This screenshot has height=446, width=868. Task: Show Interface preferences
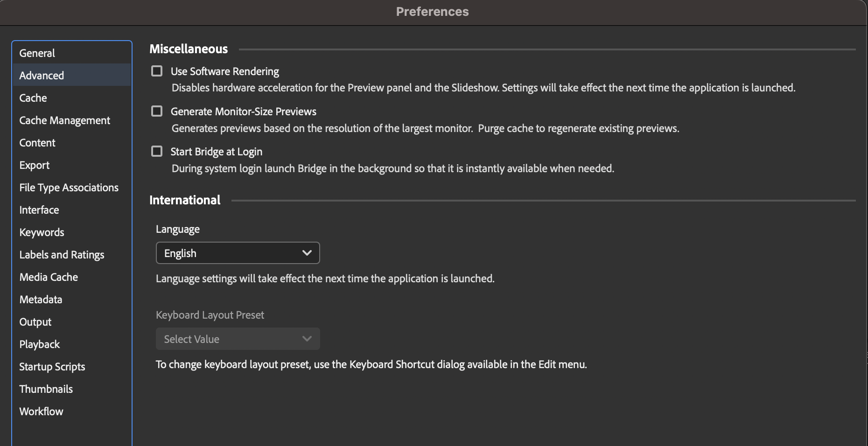39,210
